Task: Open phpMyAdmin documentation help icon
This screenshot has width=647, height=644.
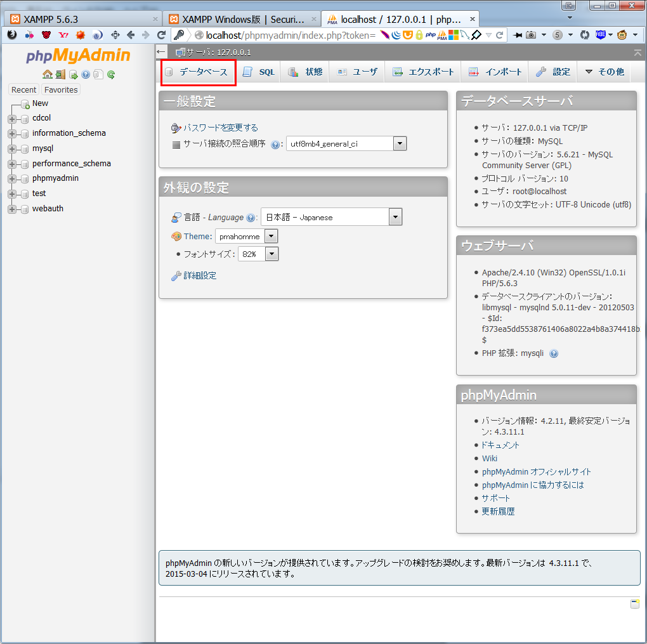Action: [x=86, y=74]
